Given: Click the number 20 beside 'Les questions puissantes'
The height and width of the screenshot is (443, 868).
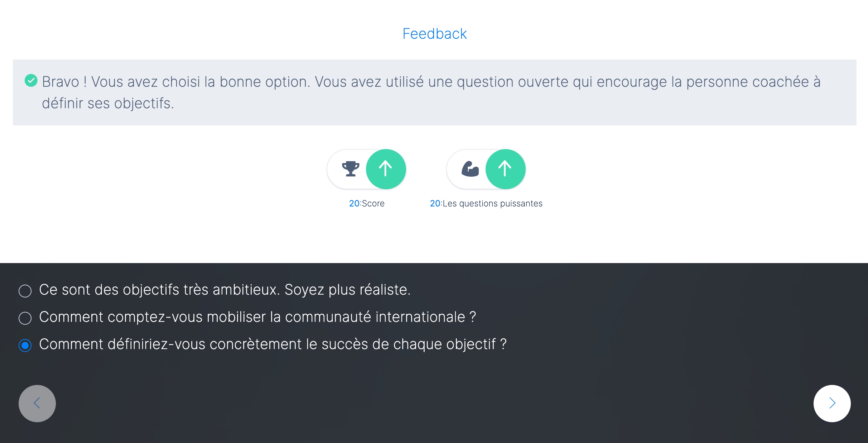Looking at the screenshot, I should (x=435, y=204).
